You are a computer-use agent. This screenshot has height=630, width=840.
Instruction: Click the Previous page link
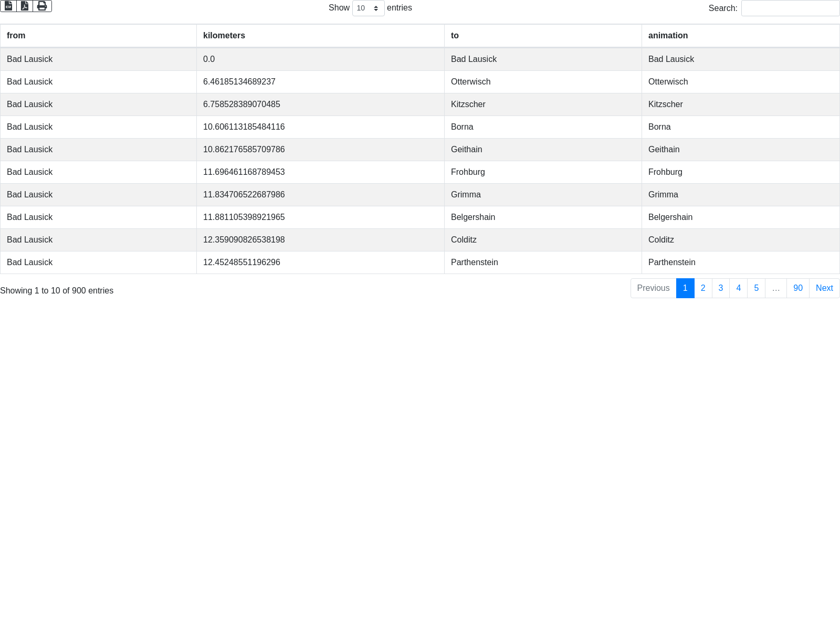pos(653,288)
